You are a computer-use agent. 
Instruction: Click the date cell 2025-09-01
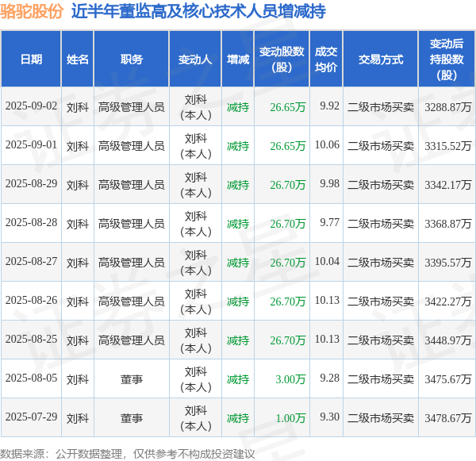[31, 145]
